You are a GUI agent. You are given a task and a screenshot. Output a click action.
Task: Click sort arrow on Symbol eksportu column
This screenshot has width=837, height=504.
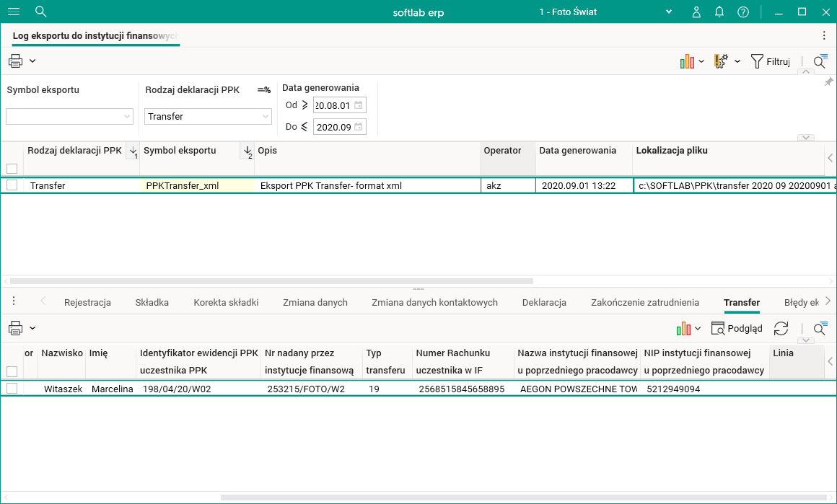247,152
